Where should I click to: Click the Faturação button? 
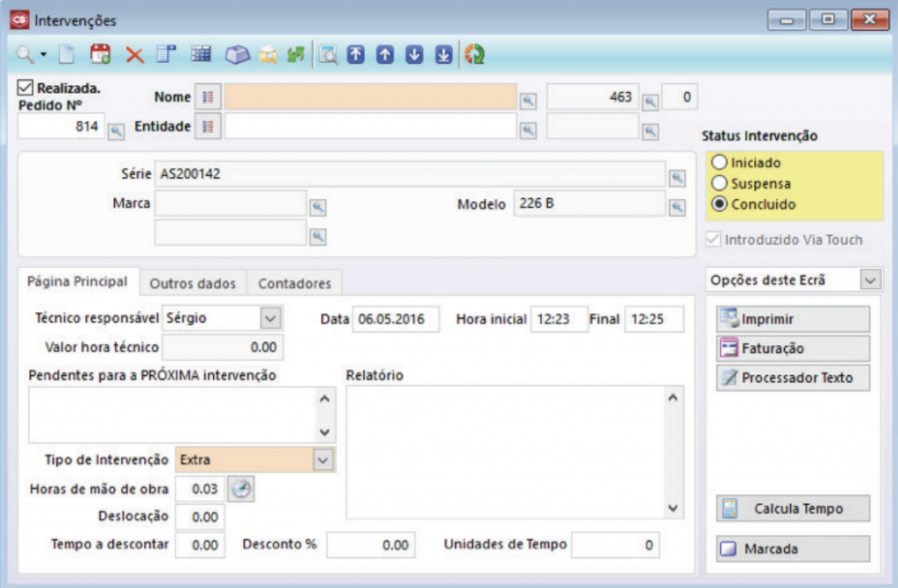[793, 348]
